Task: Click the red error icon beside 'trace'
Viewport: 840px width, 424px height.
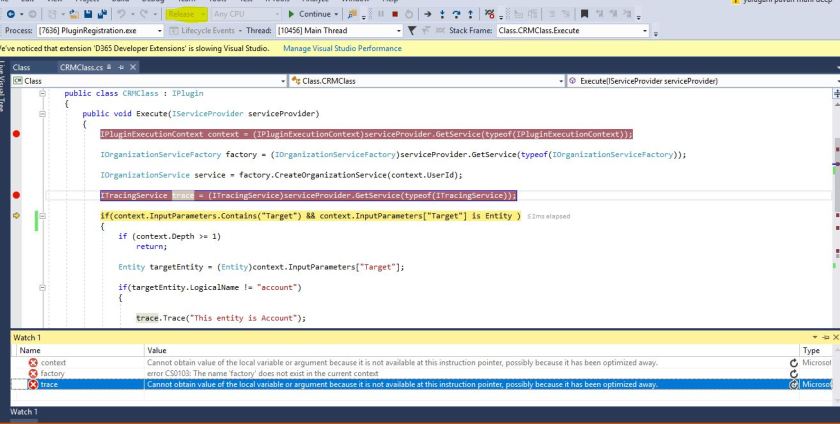Action: coord(31,383)
